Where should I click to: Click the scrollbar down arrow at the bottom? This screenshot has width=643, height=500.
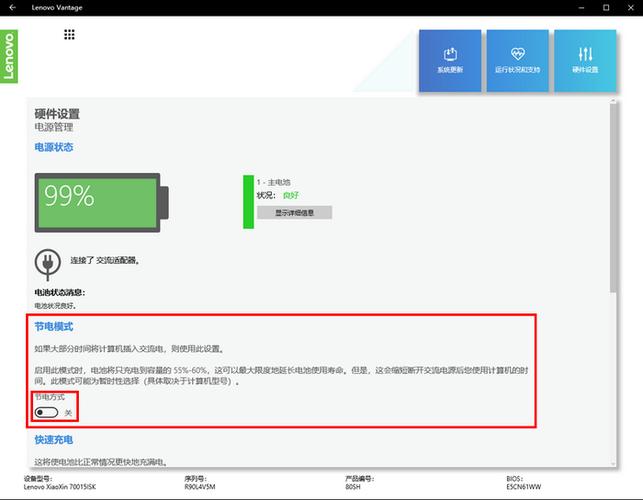click(x=613, y=463)
